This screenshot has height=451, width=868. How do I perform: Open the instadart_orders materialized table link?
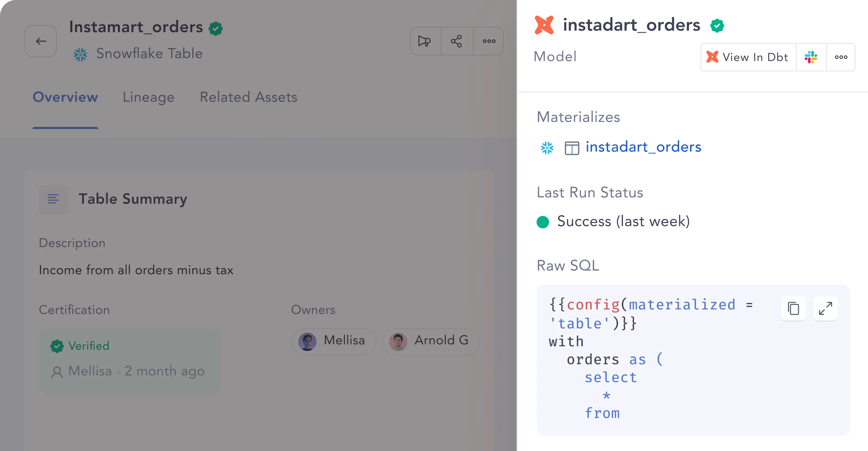pos(643,147)
